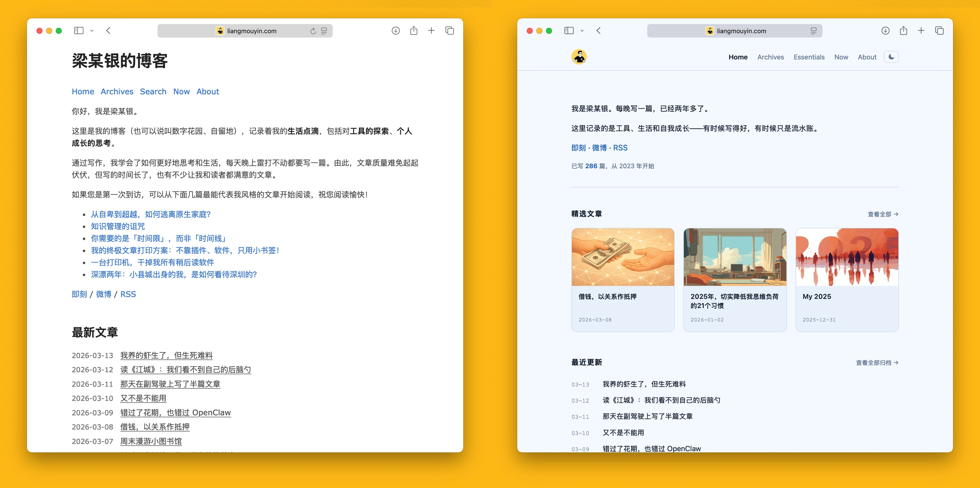
Task: Select About in right window nav bar
Action: pyautogui.click(x=867, y=57)
